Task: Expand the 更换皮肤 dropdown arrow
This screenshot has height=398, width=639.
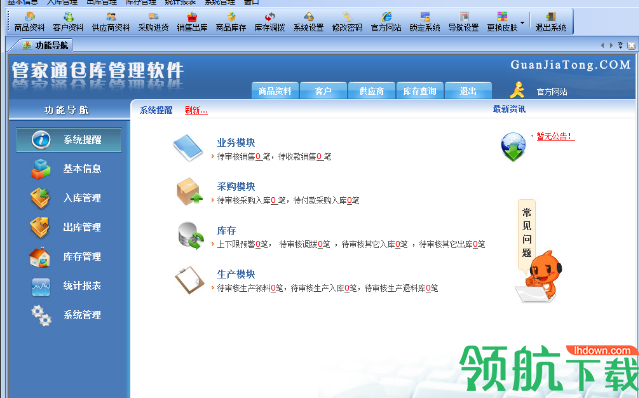Action: point(522,22)
